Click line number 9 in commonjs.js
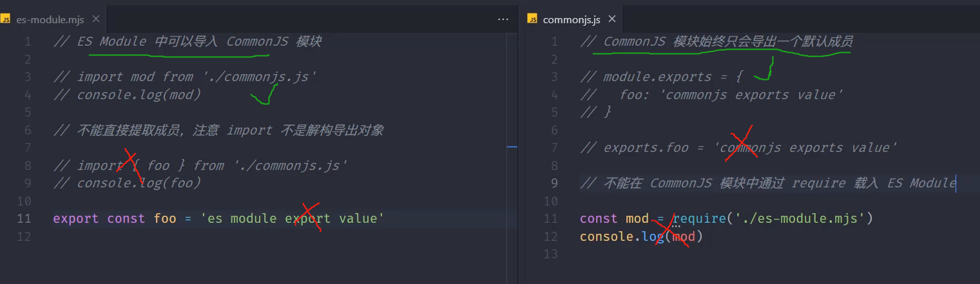Screen dimensions: 980x284 click(554, 183)
